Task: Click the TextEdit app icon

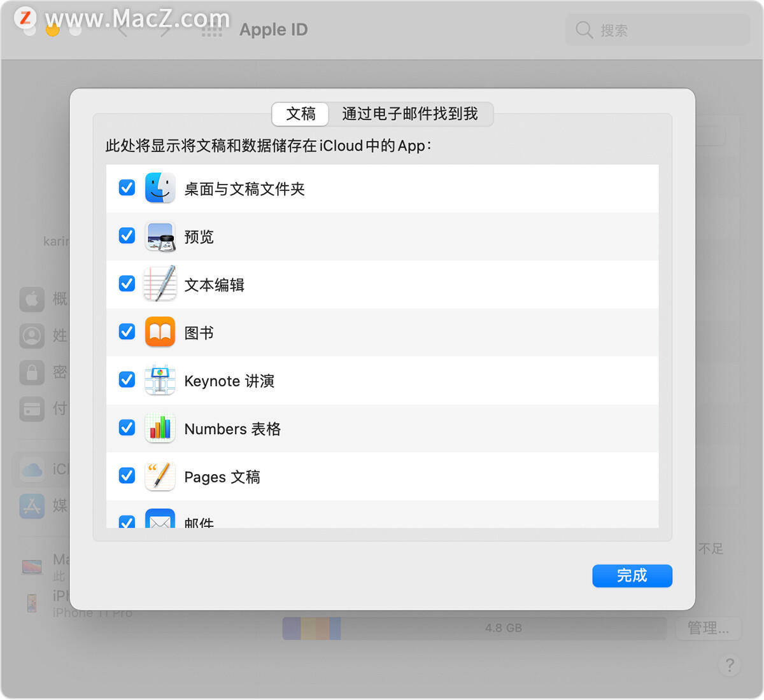Action: click(x=160, y=284)
